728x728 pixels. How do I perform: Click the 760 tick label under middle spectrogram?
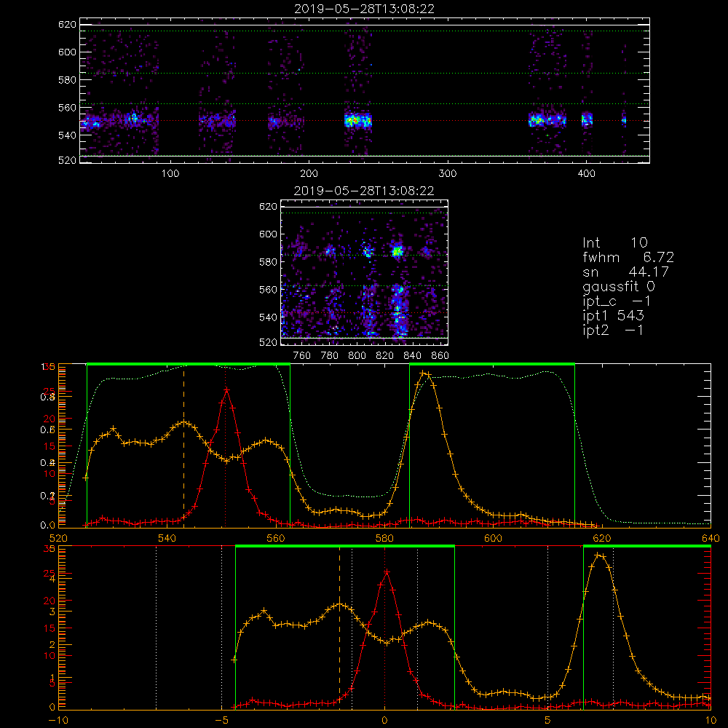point(302,356)
